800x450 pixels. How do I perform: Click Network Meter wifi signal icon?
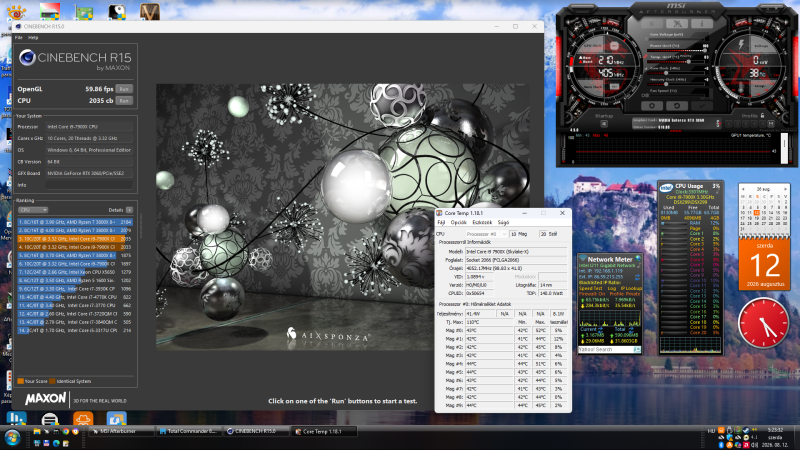point(583,257)
